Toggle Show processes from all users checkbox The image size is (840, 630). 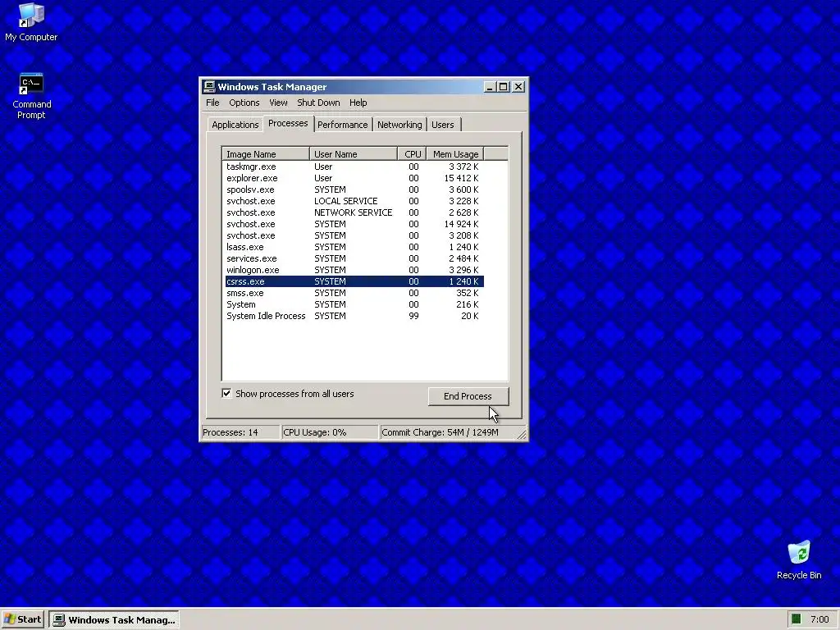coord(226,394)
